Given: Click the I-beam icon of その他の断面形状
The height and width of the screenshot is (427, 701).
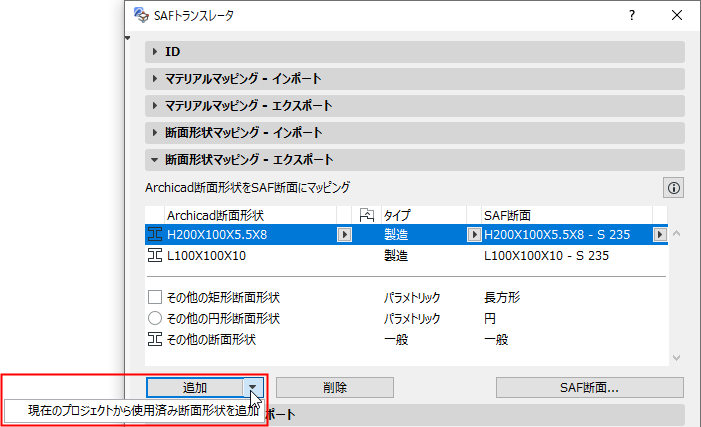Looking at the screenshot, I should pyautogui.click(x=155, y=339).
